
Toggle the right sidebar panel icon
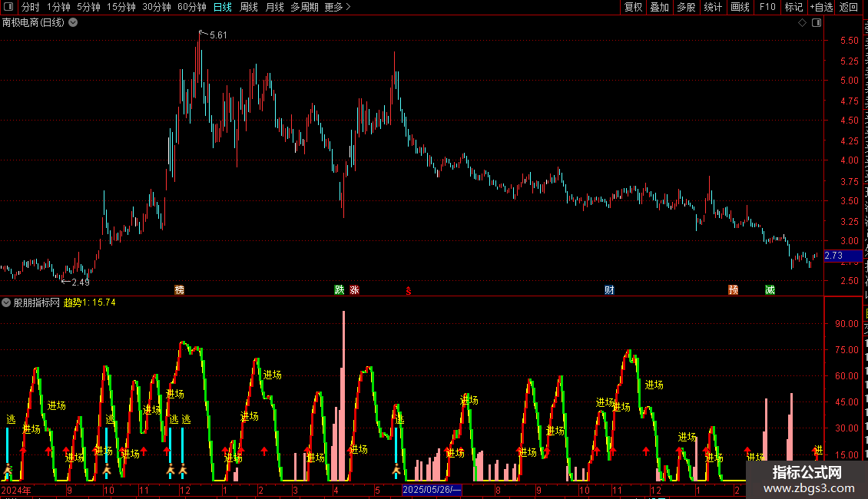click(817, 23)
